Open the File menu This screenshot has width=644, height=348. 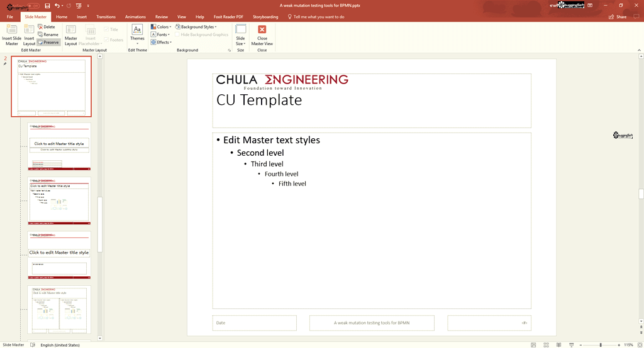pos(10,17)
